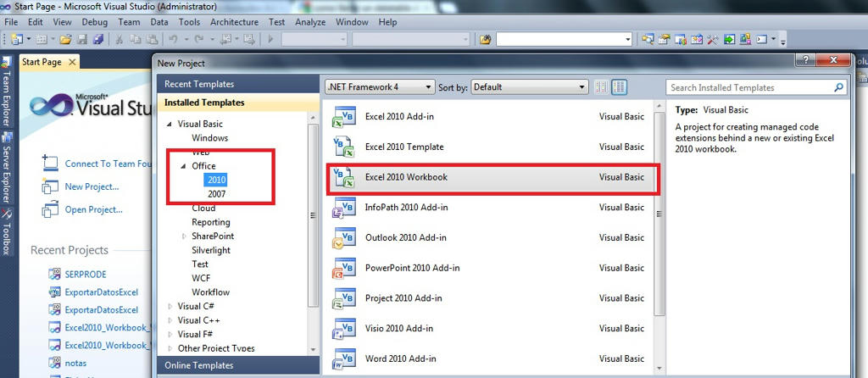The image size is (868, 378).
Task: Switch templates to medium icons view
Action: 620,87
